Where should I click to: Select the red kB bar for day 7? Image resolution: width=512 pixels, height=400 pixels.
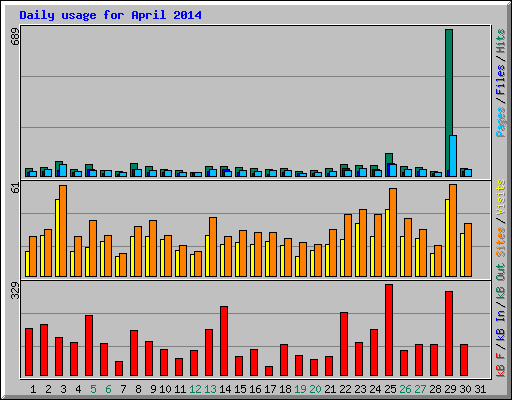click(119, 369)
